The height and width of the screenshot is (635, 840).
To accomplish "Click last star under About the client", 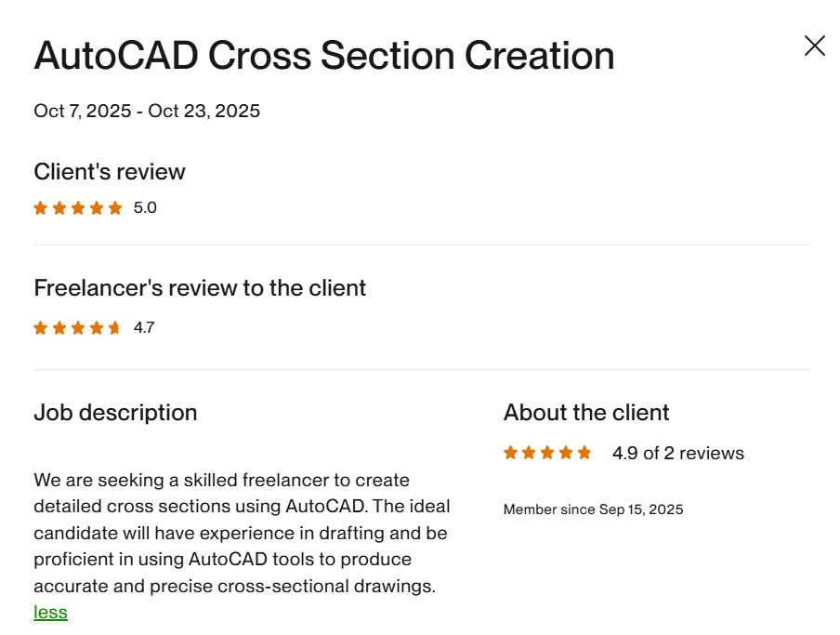I will pyautogui.click(x=584, y=454).
